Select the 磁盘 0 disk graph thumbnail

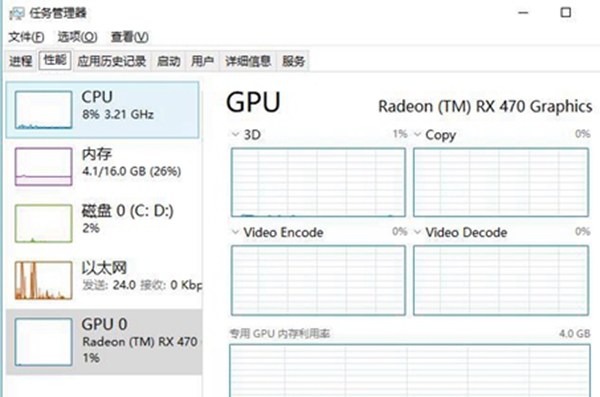click(x=44, y=223)
